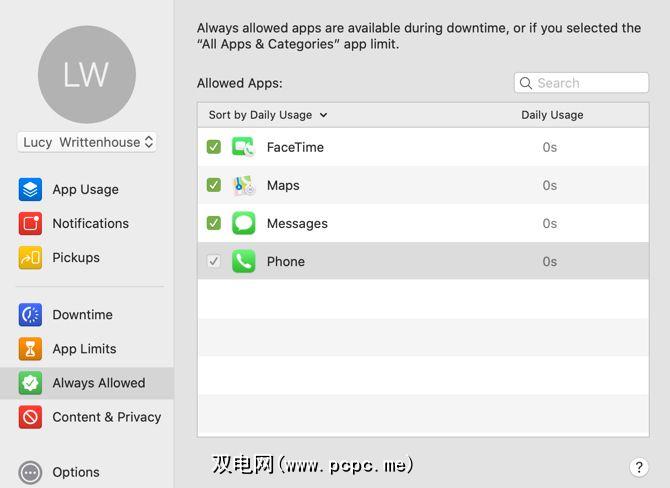Click the App Usage sidebar icon
The image size is (670, 488).
coord(30,189)
